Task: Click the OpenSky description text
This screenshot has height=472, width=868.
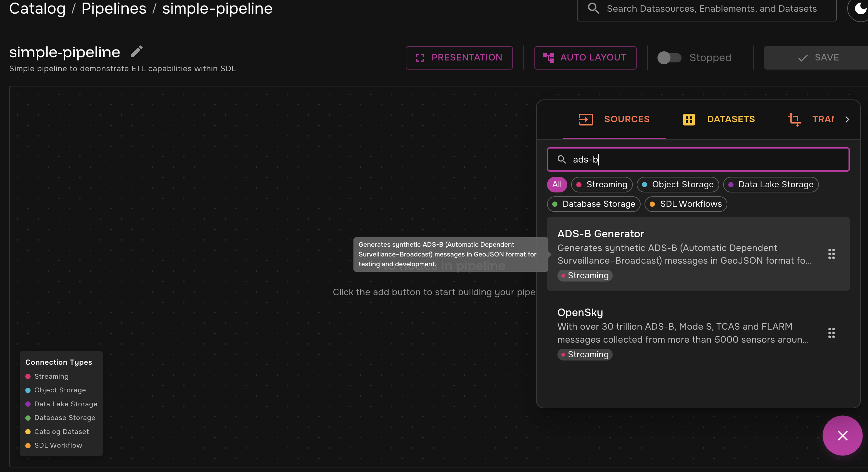Action: tap(683, 333)
